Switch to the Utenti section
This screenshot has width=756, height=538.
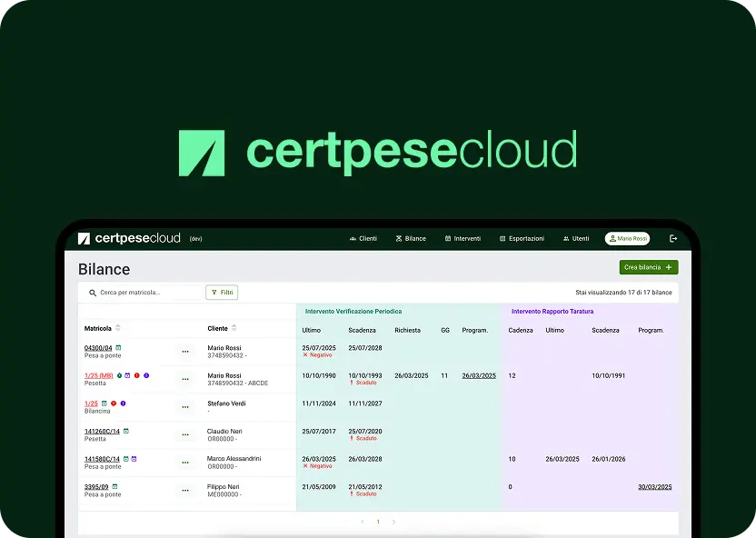(576, 238)
